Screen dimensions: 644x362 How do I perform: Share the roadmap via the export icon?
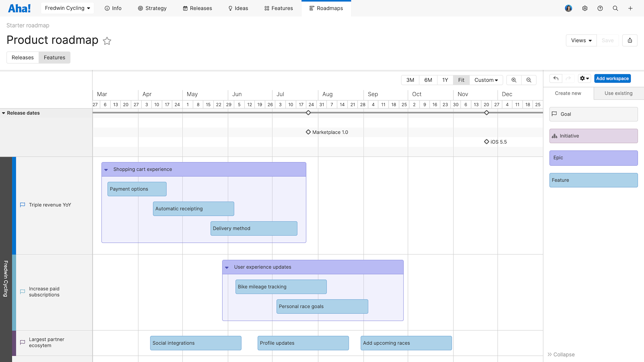[x=630, y=40]
